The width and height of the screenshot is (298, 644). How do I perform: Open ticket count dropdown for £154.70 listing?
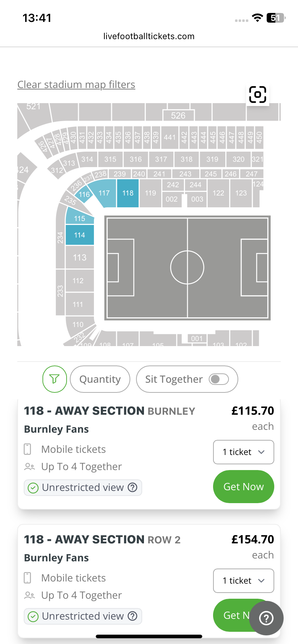(243, 581)
